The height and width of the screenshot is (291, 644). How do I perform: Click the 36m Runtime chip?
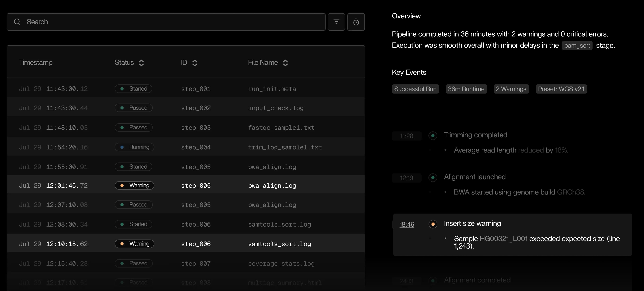(466, 89)
